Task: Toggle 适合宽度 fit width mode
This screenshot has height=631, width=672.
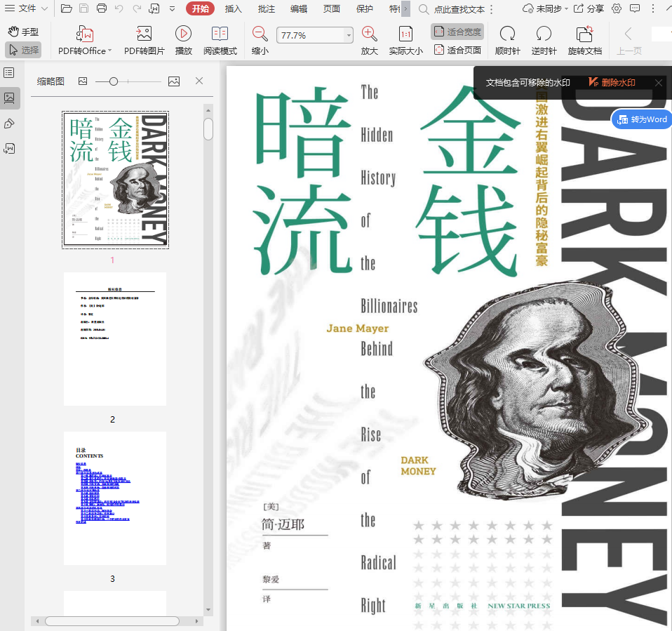Action: tap(457, 32)
